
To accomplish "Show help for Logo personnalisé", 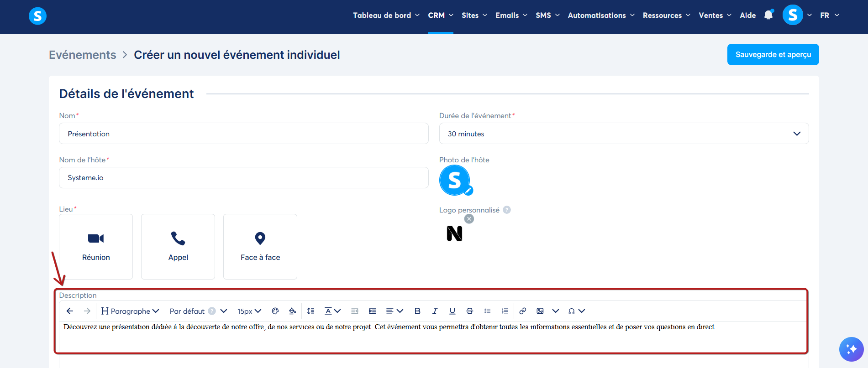I will click(507, 210).
